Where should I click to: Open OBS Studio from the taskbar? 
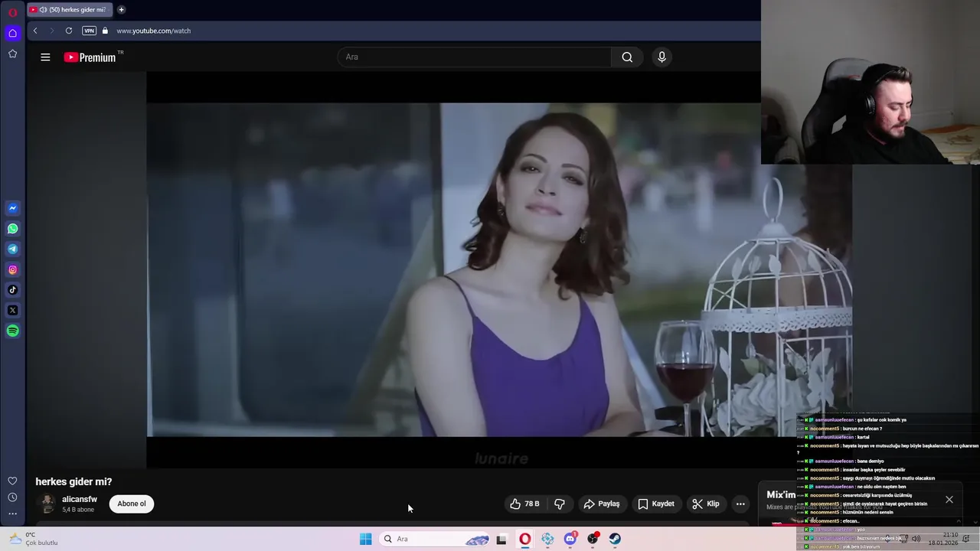pos(593,539)
